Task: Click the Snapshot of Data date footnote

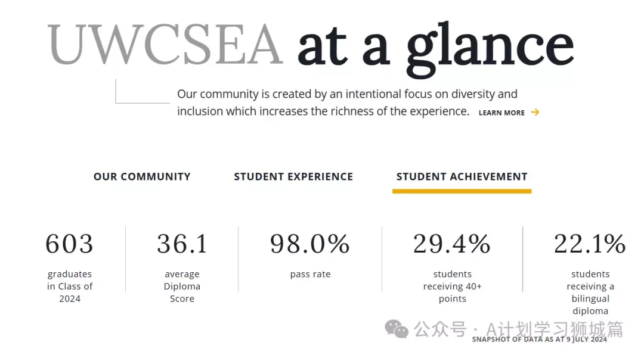Action: [539, 340]
